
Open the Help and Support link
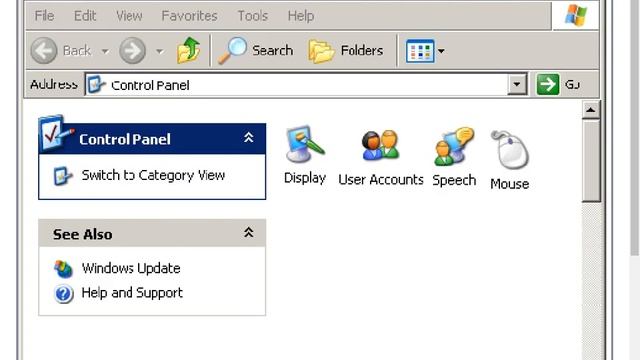click(x=132, y=293)
